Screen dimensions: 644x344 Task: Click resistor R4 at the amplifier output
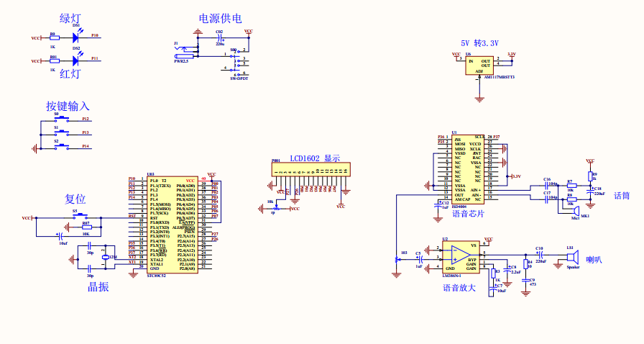click(525, 264)
